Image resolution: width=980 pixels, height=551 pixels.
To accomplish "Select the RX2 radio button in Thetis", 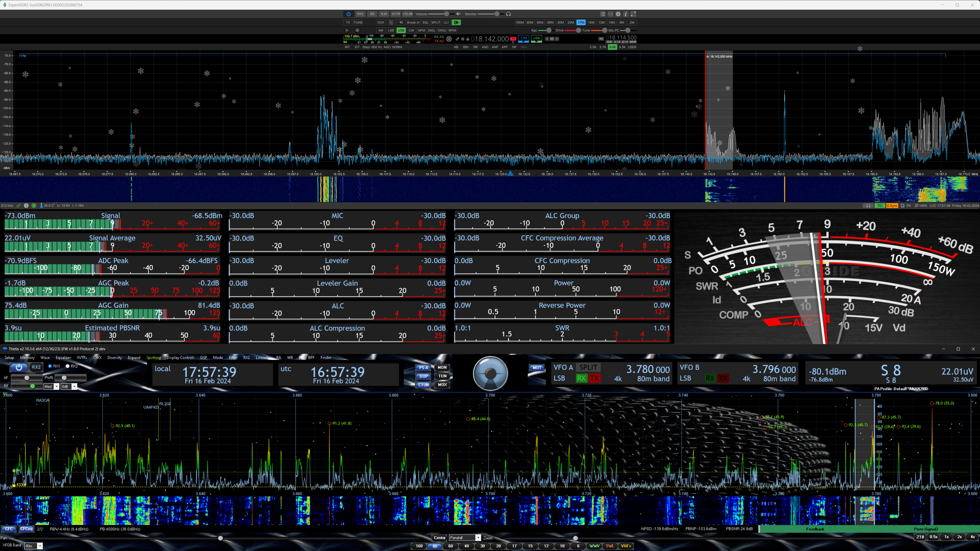I will (x=68, y=366).
